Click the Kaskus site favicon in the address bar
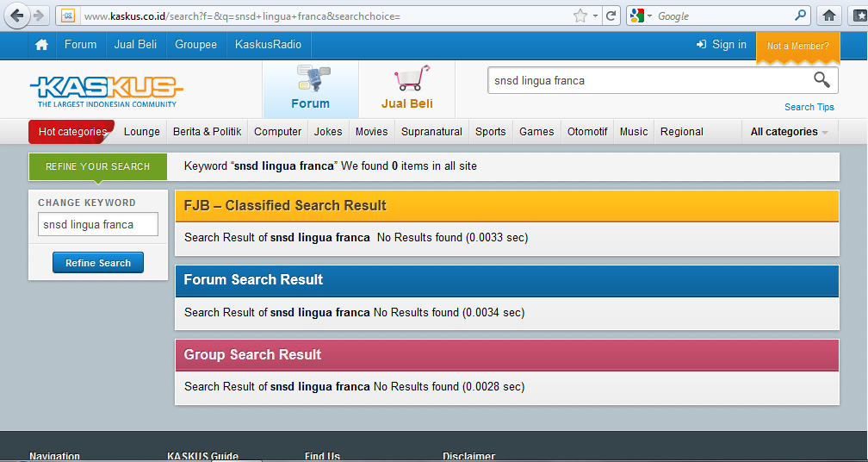This screenshot has width=868, height=462. (67, 16)
